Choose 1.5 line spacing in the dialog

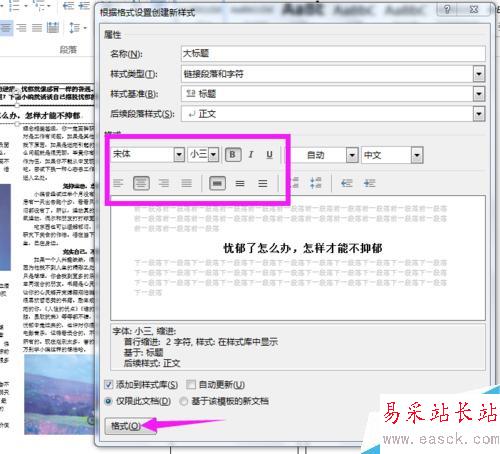[x=240, y=183]
